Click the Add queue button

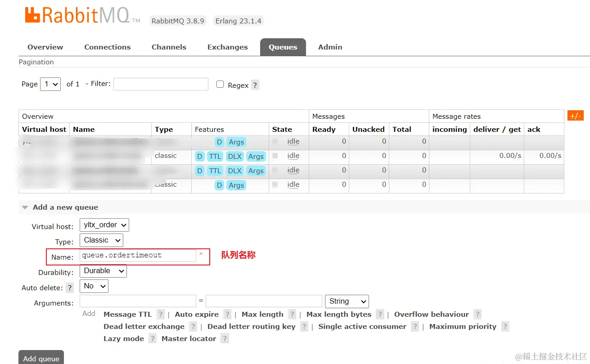tap(41, 358)
